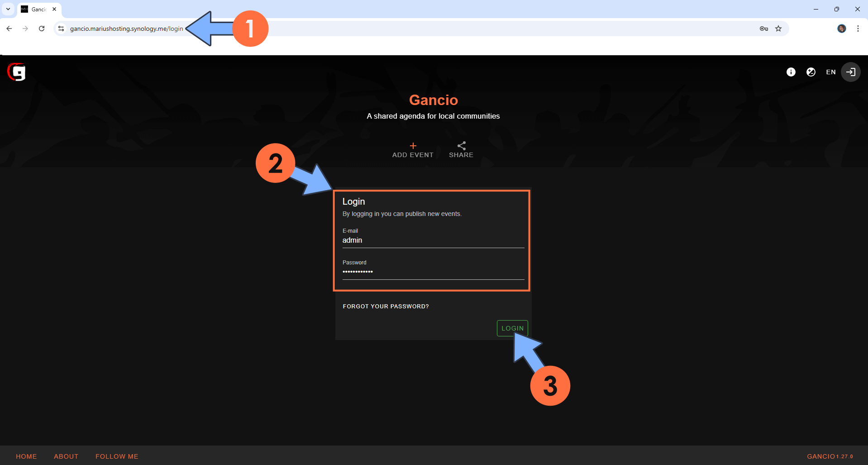The height and width of the screenshot is (465, 868).
Task: Minimize the browser window
Action: (816, 9)
